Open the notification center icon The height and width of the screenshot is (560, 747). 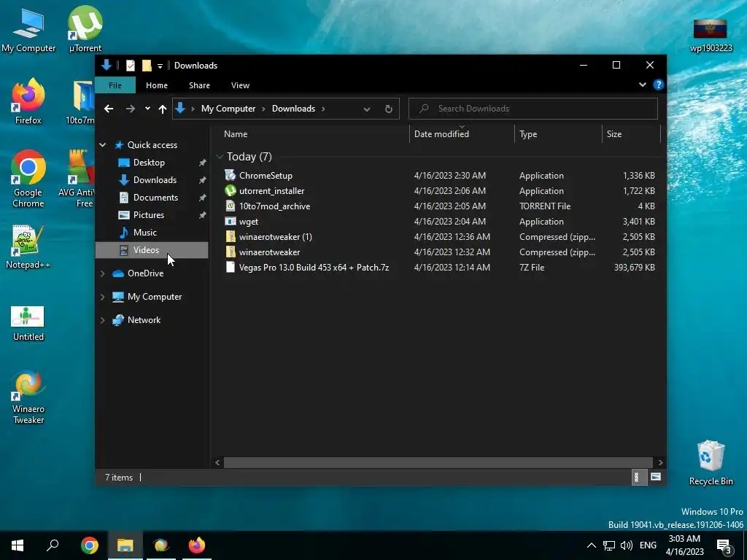(x=724, y=545)
